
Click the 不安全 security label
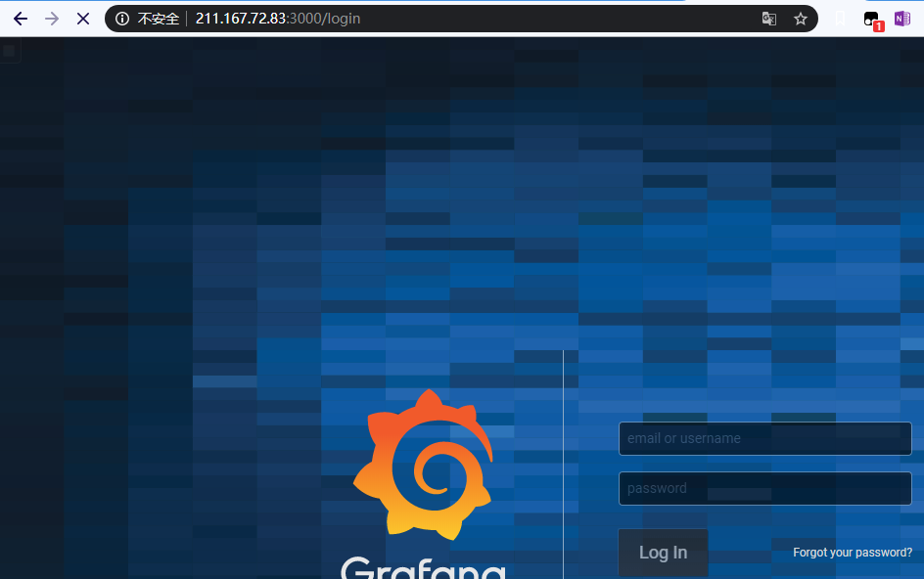click(x=158, y=19)
